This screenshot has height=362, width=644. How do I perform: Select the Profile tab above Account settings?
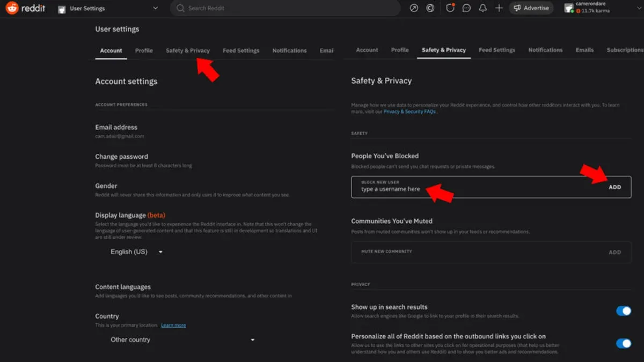point(144,50)
